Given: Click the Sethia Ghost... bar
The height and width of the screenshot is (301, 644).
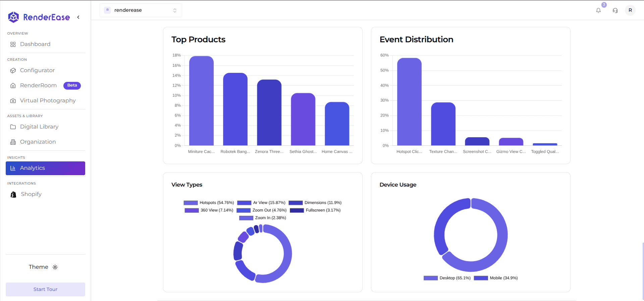Looking at the screenshot, I should 303,119.
